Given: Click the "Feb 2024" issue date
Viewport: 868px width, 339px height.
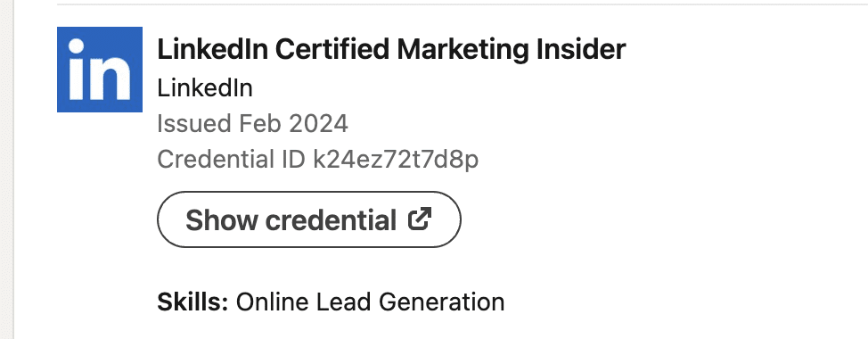Looking at the screenshot, I should 293,123.
